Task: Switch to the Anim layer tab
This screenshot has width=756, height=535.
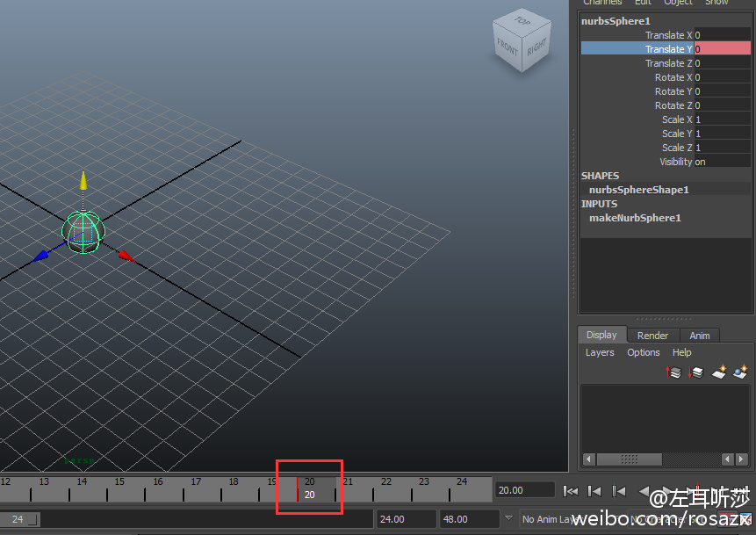Action: click(x=699, y=336)
